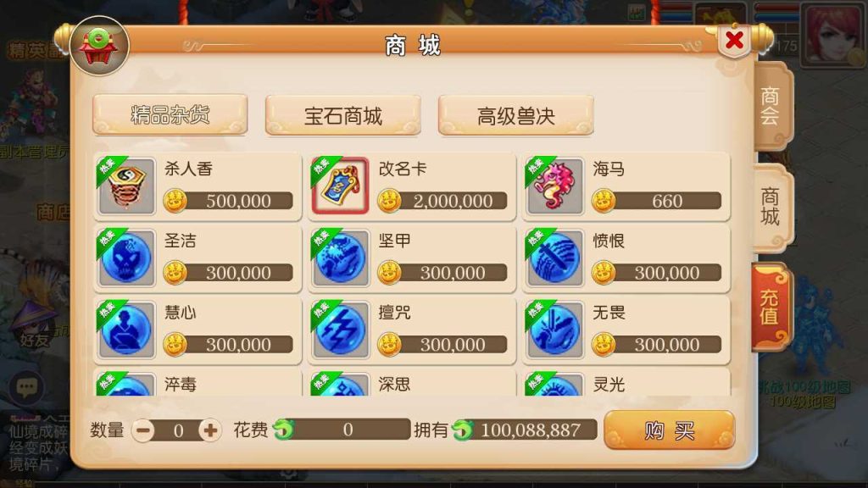Select the 慧心 meditating figure orb

127,330
